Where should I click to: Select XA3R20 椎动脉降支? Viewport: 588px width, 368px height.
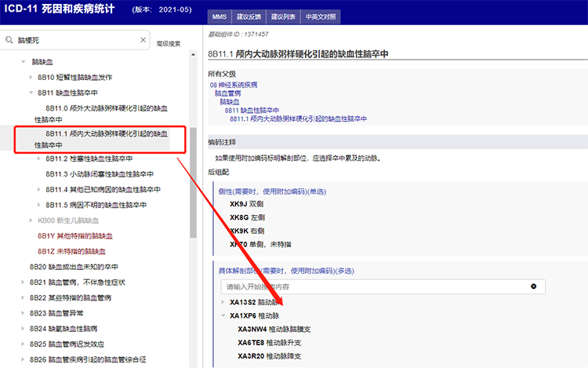coord(269,356)
